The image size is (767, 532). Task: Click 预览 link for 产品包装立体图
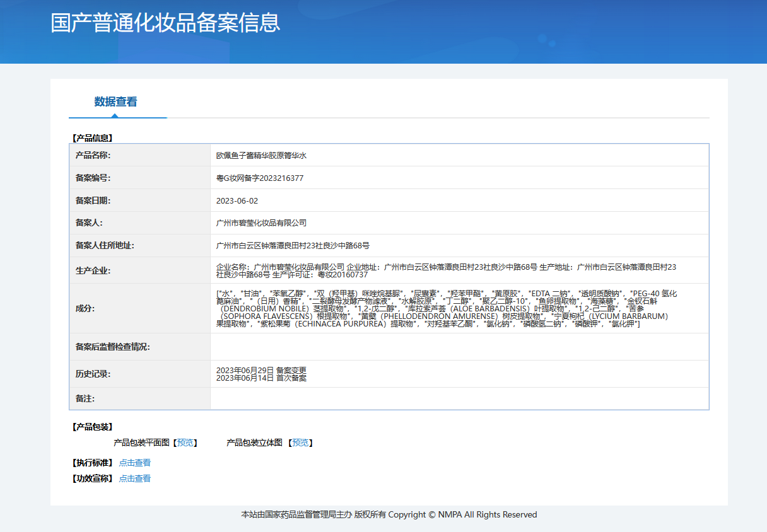(x=300, y=443)
